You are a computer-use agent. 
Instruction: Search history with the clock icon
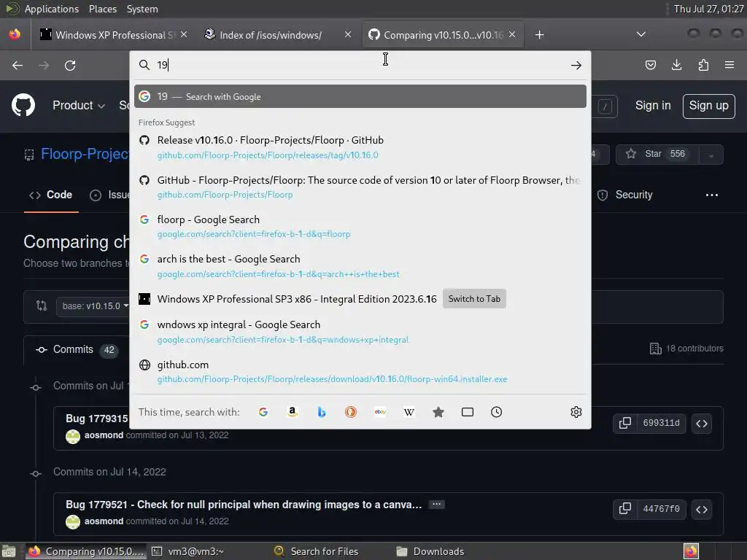click(x=496, y=412)
